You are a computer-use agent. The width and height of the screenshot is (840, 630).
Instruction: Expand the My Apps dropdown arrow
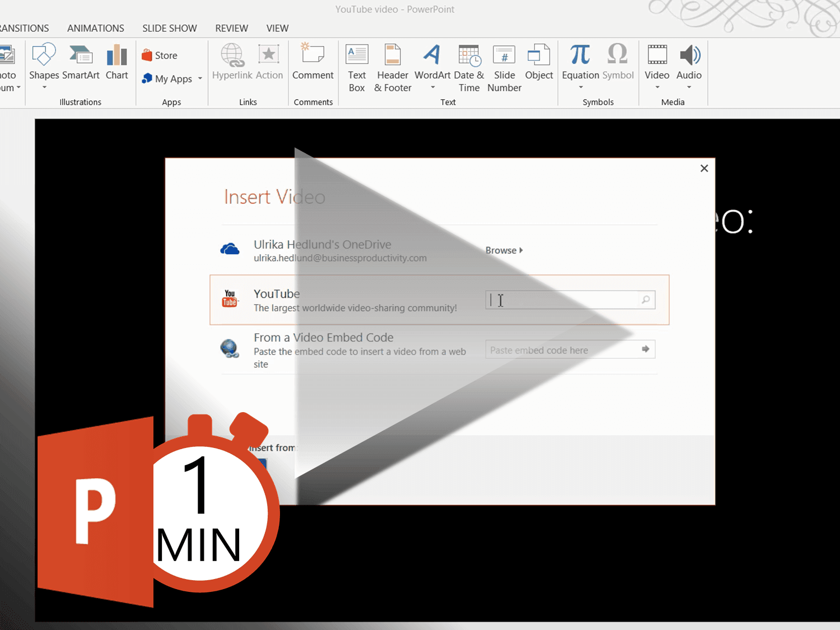[x=200, y=79]
